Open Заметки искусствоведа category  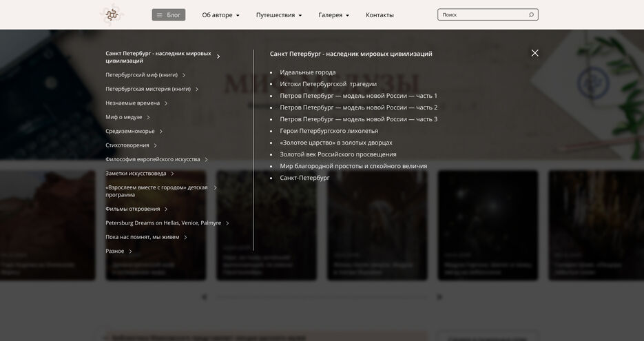click(136, 174)
